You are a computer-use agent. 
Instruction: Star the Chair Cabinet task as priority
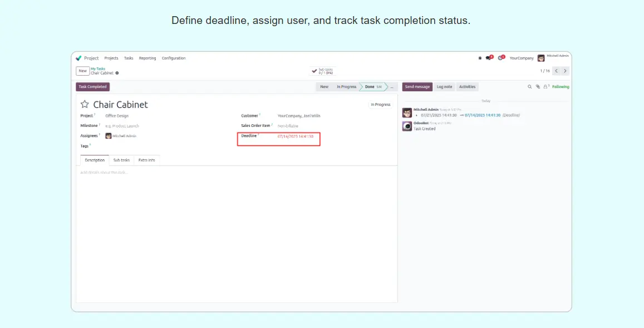85,104
